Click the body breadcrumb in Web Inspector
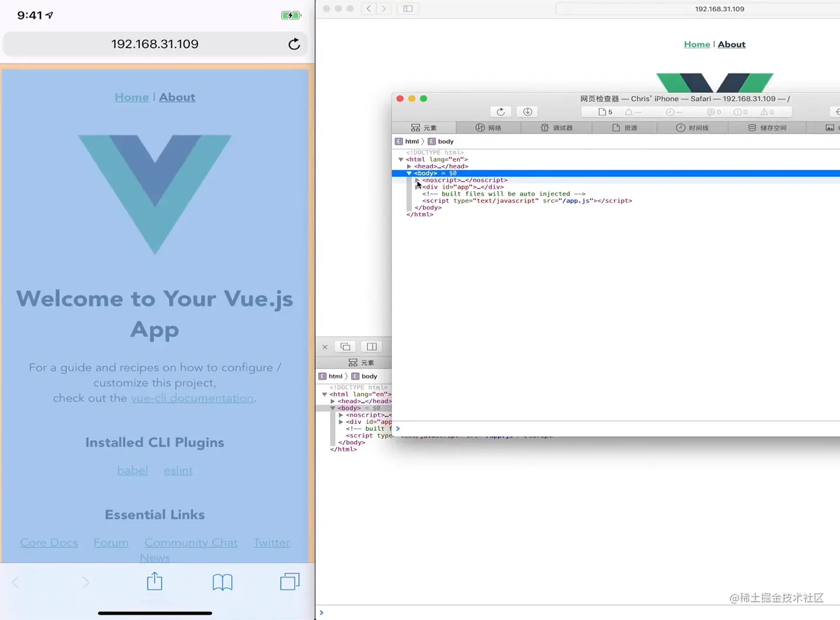Viewport: 840px width, 620px height. tap(441, 142)
